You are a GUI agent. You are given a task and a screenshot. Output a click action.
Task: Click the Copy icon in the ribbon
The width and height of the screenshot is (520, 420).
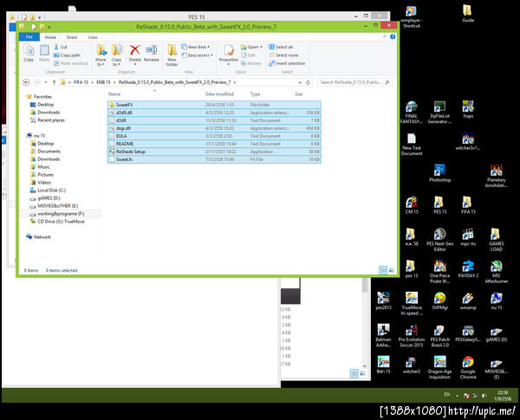pos(29,53)
